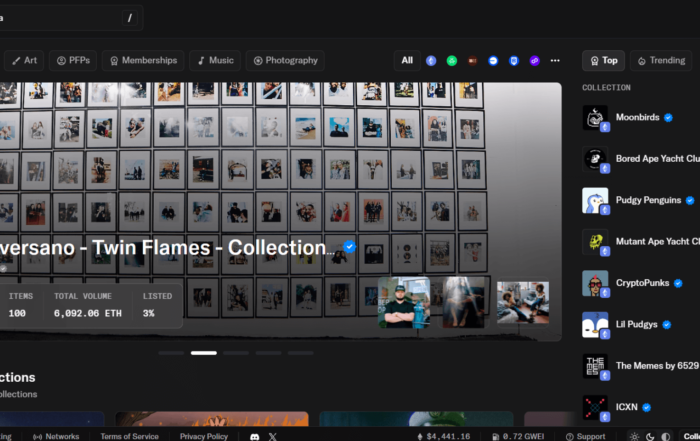Click the man with crossed arms thumbnail
The width and height of the screenshot is (700, 441).
404,302
